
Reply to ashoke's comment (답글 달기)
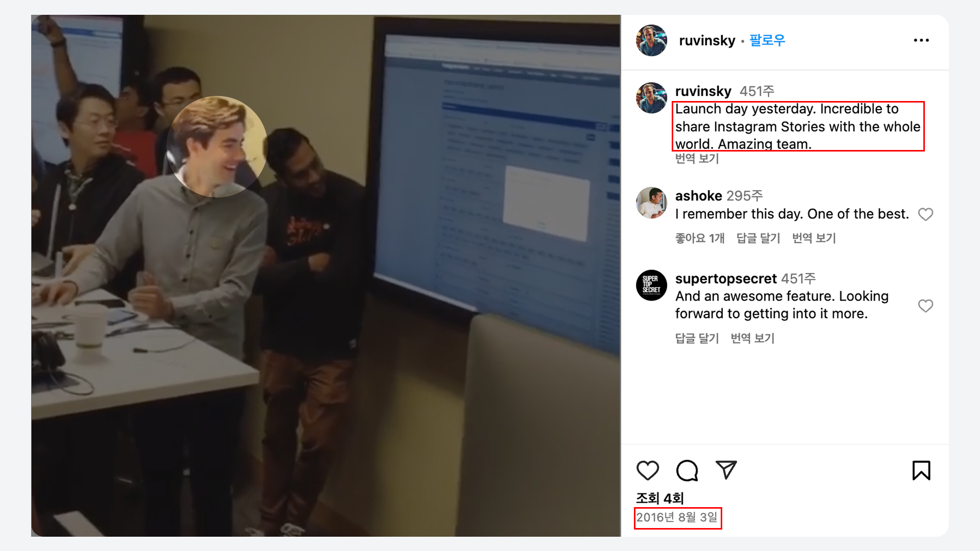tap(758, 238)
